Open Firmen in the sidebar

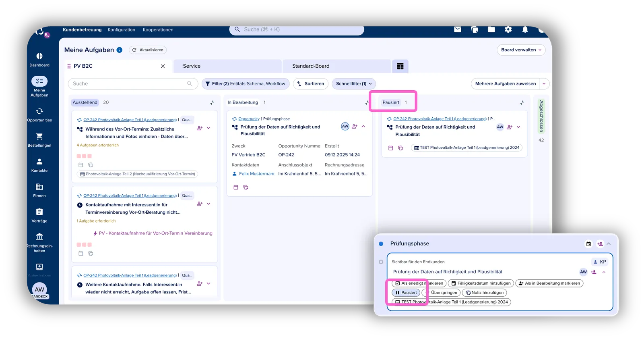click(x=39, y=190)
